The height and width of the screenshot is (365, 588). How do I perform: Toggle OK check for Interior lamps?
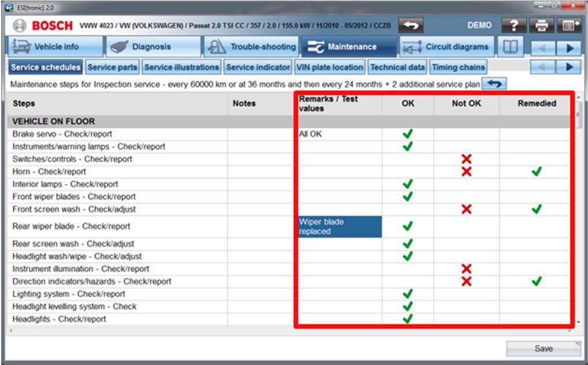coord(408,184)
